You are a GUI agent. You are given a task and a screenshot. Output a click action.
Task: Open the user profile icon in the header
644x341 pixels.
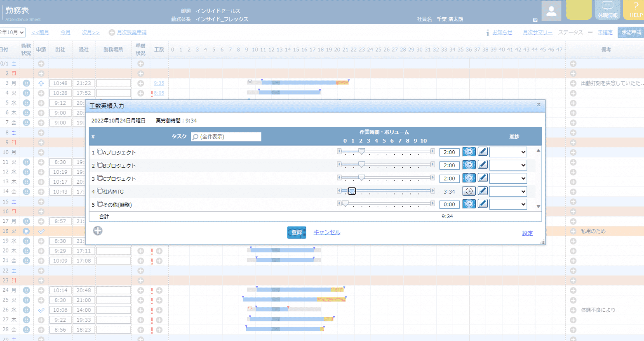click(x=551, y=11)
